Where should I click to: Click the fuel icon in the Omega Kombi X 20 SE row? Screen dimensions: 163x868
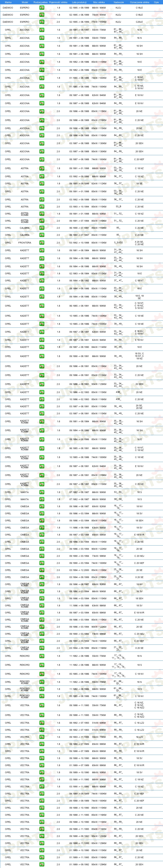tap(41, 648)
